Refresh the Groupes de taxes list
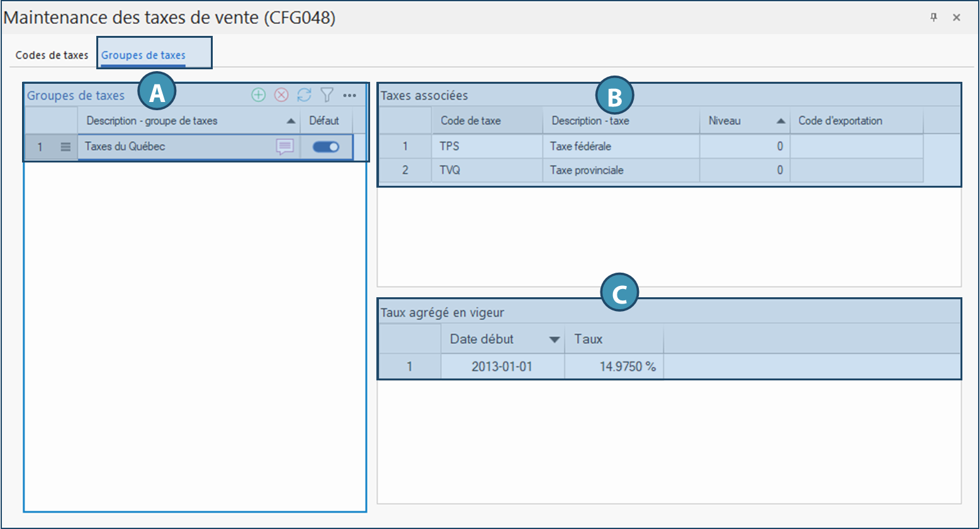 coord(304,95)
